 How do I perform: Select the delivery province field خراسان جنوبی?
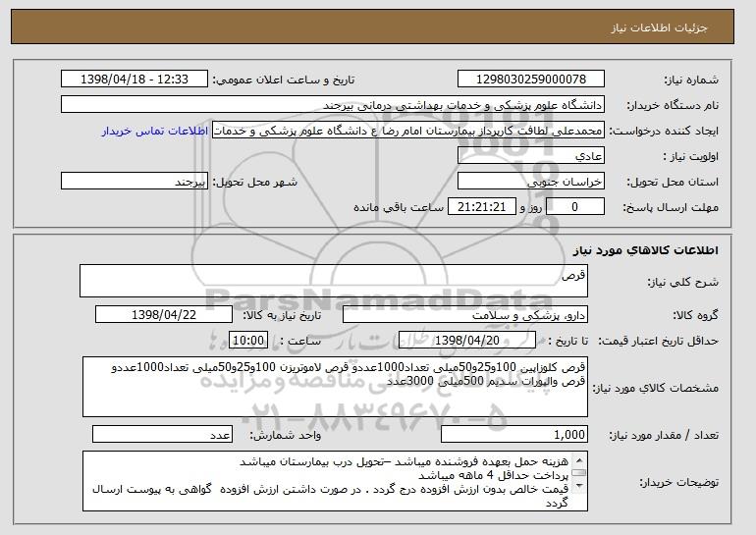tap(531, 182)
